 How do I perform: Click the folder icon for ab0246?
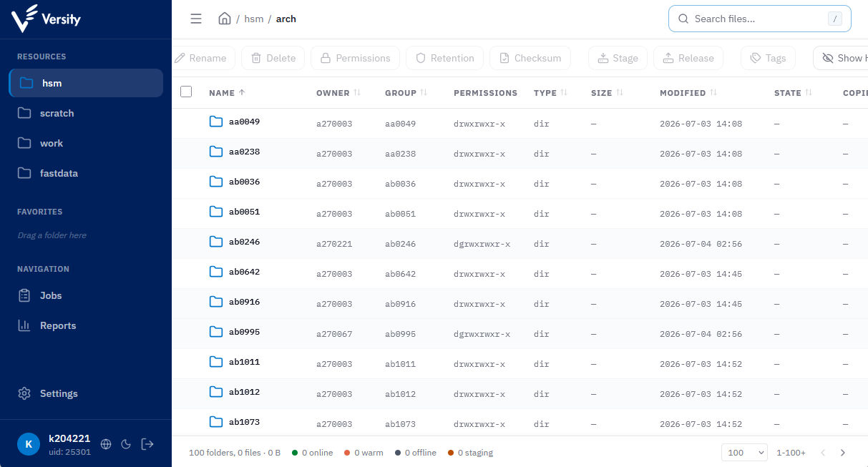pos(216,242)
